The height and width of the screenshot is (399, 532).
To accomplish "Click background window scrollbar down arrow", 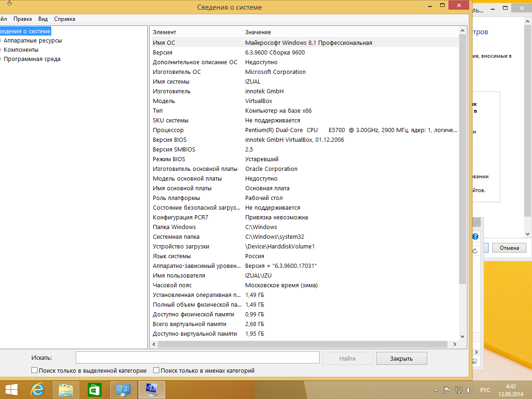I will coord(527,234).
